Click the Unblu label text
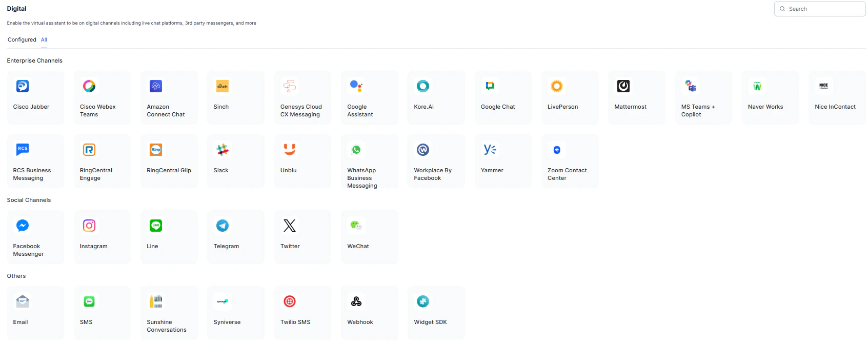Image resolution: width=868 pixels, height=344 pixels. pyautogui.click(x=289, y=170)
